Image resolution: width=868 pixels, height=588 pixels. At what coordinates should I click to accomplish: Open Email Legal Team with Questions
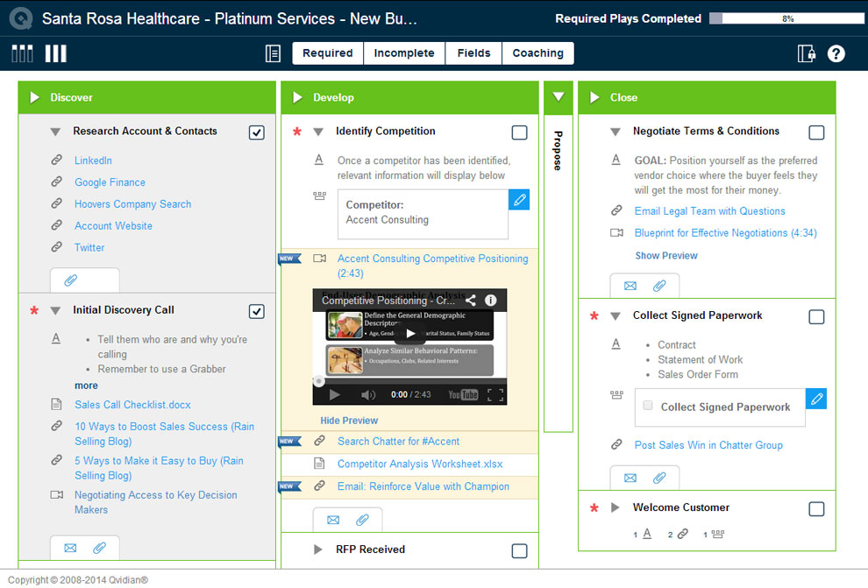709,211
